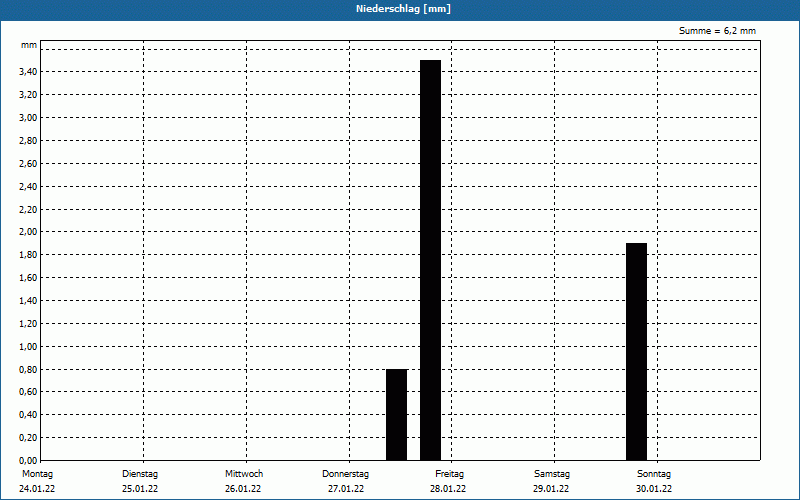The height and width of the screenshot is (500, 800).
Task: Click the Summe = 6,2 mm label
Action: coord(717,31)
